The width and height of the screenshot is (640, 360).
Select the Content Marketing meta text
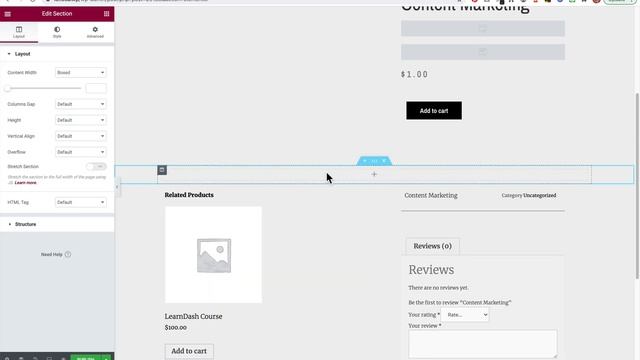[431, 196]
